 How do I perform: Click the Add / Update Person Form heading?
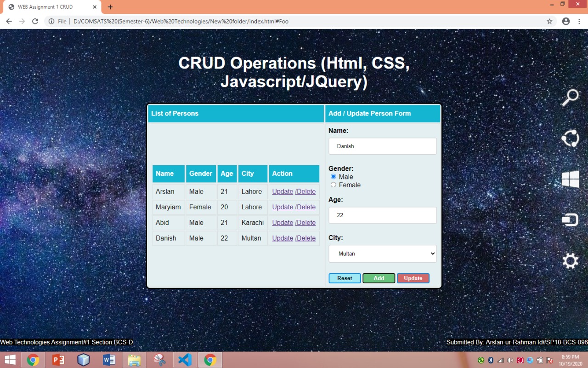tap(370, 114)
